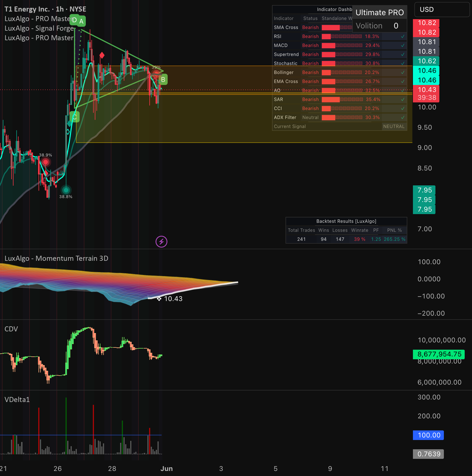Screen dimensions: 472x476
Task: Click the Ultimate PRO table header
Action: pos(379,12)
